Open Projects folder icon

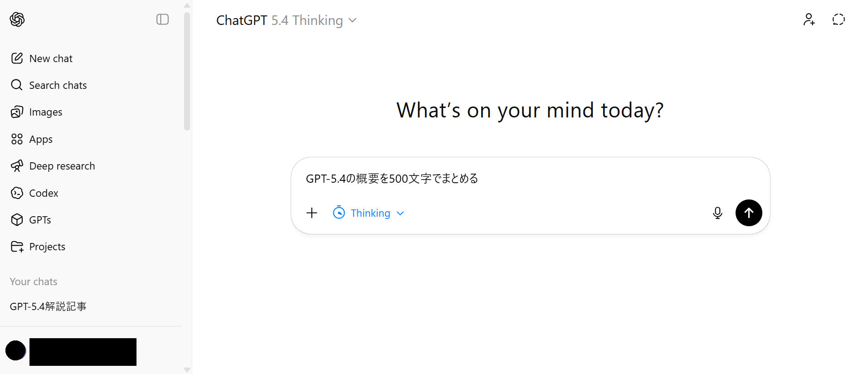17,247
